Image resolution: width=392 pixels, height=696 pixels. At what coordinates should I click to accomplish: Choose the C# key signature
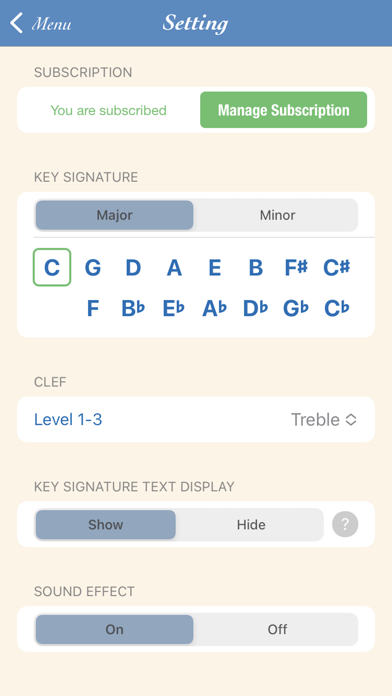click(x=337, y=267)
